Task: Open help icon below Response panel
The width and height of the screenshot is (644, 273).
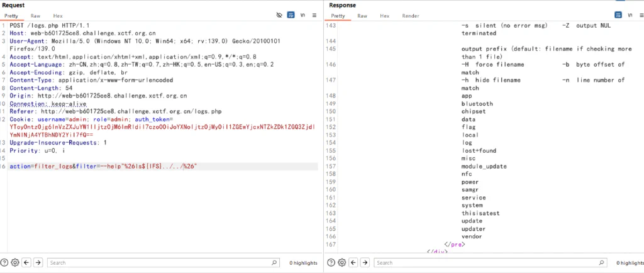Action: click(331, 263)
